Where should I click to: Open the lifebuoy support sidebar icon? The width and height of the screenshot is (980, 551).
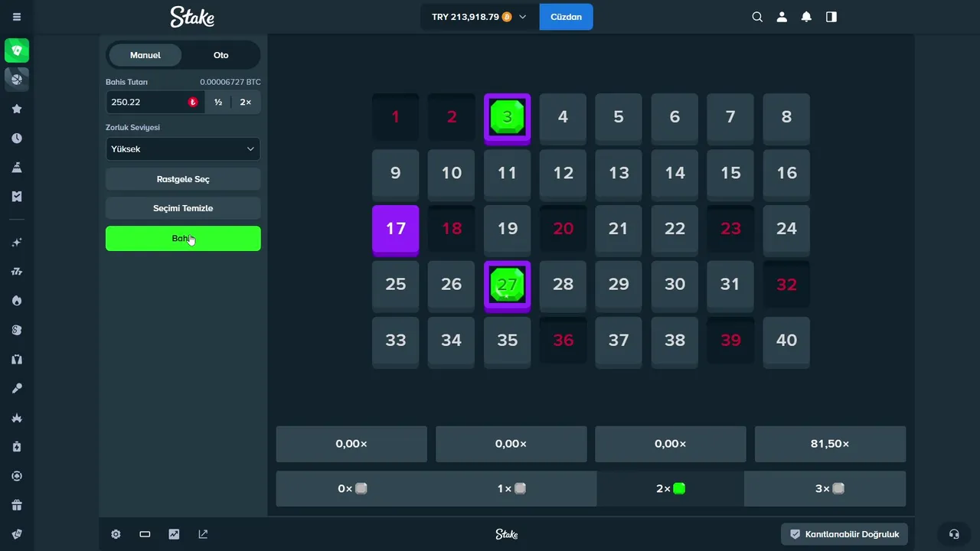(17, 476)
